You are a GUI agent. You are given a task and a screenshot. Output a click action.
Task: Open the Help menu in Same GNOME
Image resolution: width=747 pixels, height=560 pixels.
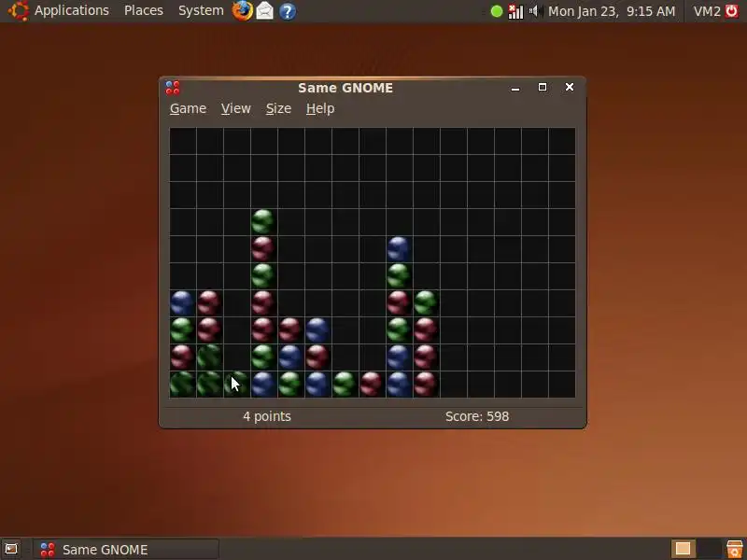(x=320, y=108)
